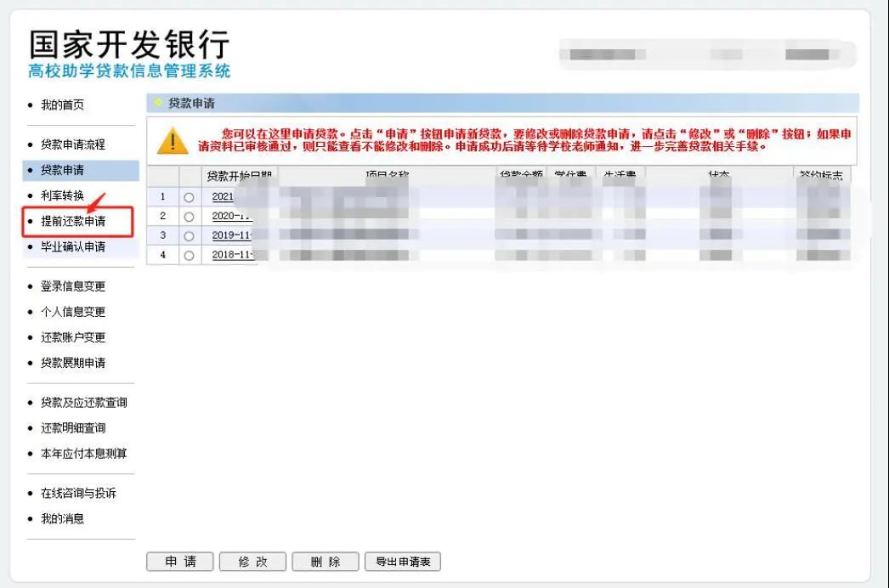Go to 我的首页 in the sidebar

62,105
